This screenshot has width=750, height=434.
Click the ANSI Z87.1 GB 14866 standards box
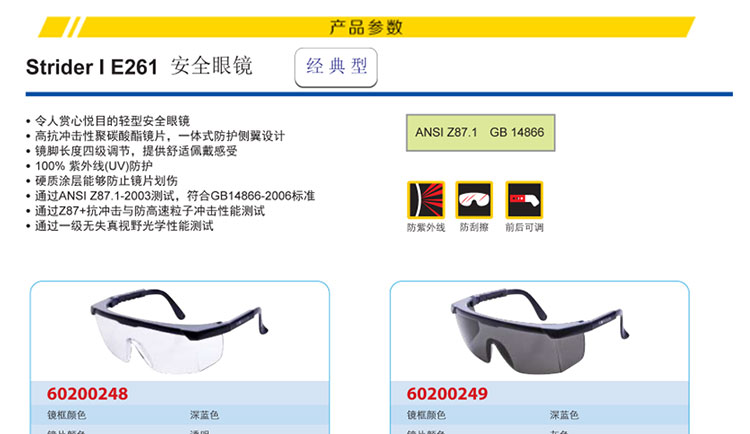click(x=480, y=133)
